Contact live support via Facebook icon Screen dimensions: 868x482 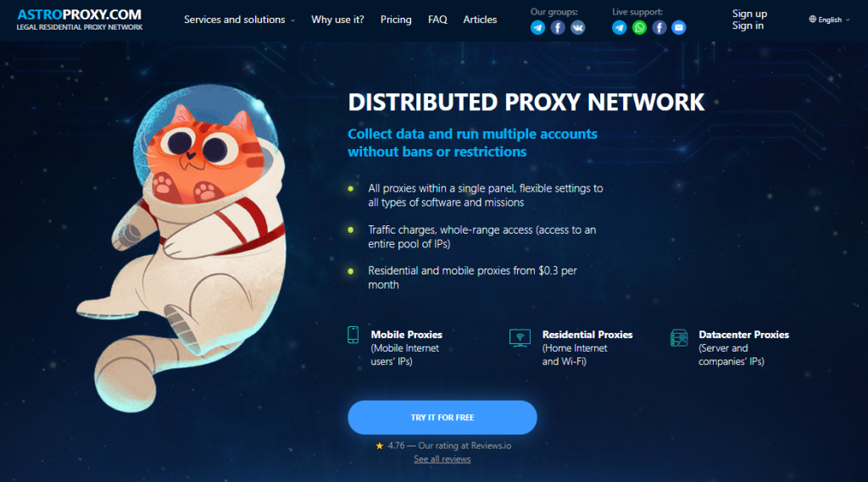[659, 28]
